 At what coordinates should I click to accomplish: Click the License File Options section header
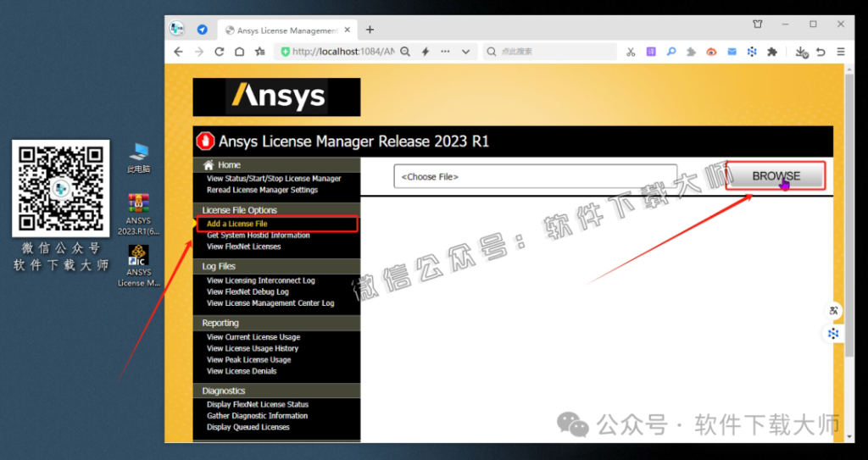pos(276,210)
